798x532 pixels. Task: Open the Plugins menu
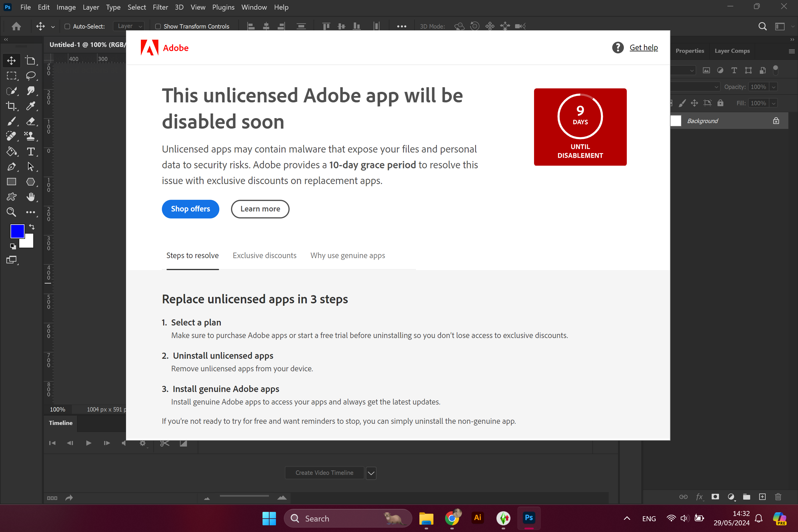pyautogui.click(x=223, y=7)
